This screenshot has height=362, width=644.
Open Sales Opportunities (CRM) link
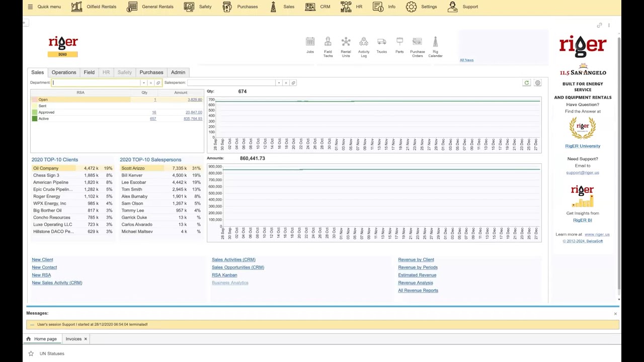pyautogui.click(x=238, y=267)
